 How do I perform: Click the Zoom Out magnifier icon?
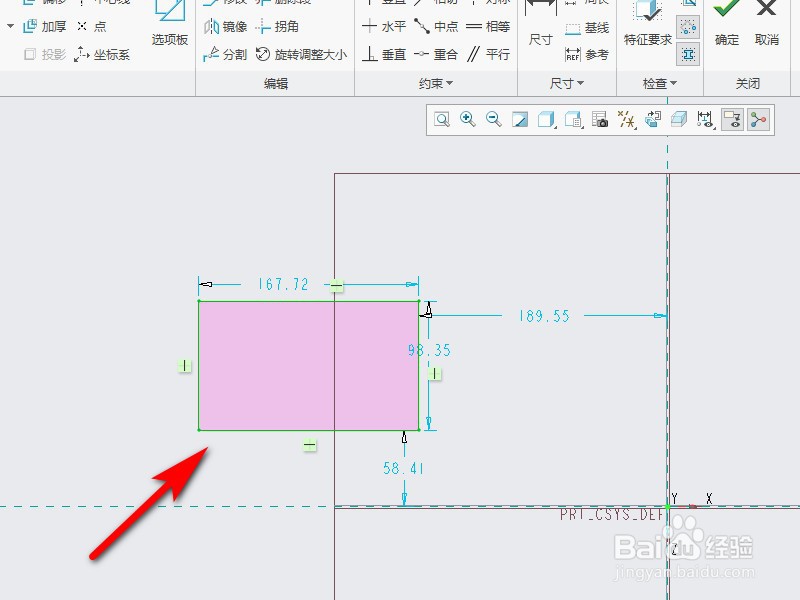(x=493, y=120)
